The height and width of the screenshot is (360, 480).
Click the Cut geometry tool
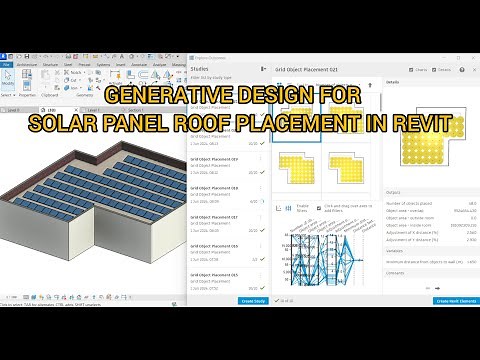(x=71, y=80)
